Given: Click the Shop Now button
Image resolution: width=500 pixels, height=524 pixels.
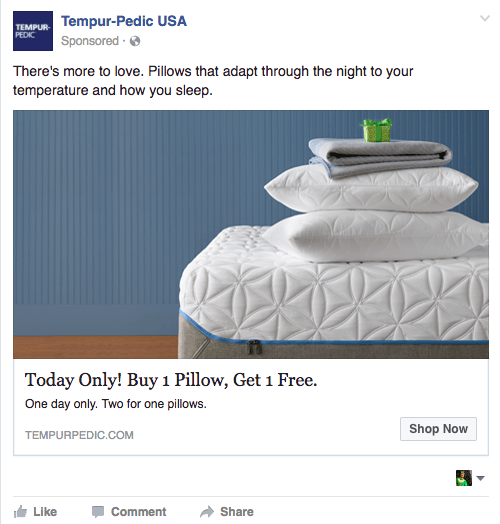Looking at the screenshot, I should (438, 429).
